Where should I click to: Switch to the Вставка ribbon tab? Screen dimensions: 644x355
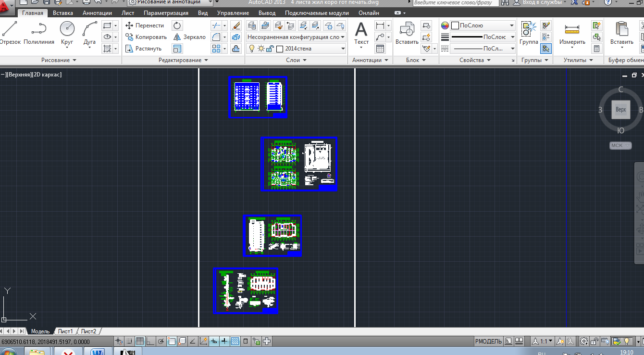point(63,13)
